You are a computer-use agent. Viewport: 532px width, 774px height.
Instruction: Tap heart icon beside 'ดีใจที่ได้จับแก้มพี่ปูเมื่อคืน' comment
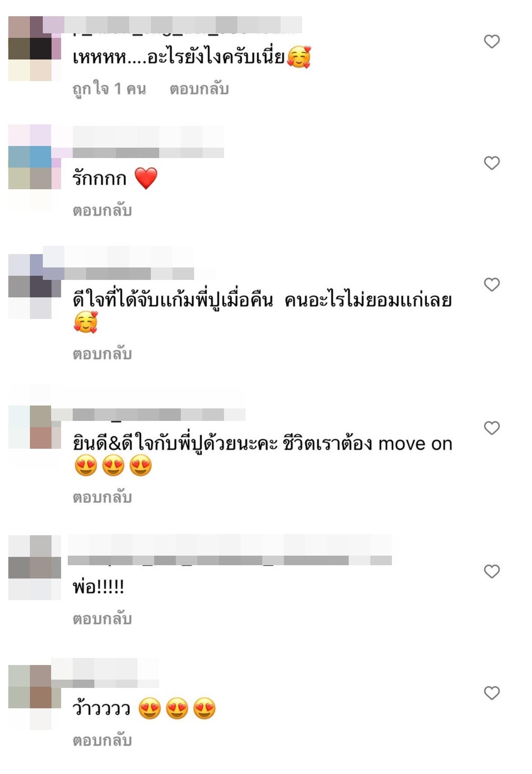pyautogui.click(x=492, y=284)
